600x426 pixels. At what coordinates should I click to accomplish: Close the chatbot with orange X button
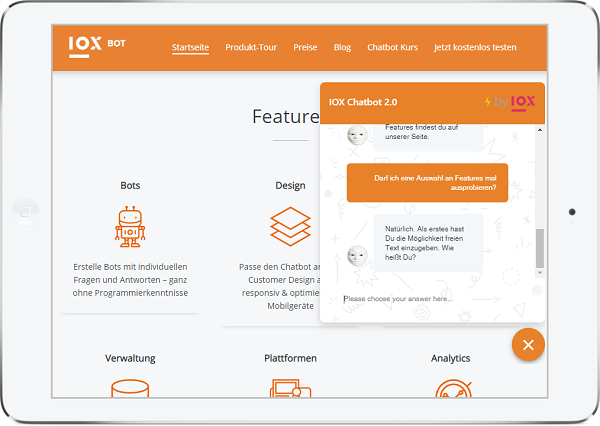click(x=528, y=344)
